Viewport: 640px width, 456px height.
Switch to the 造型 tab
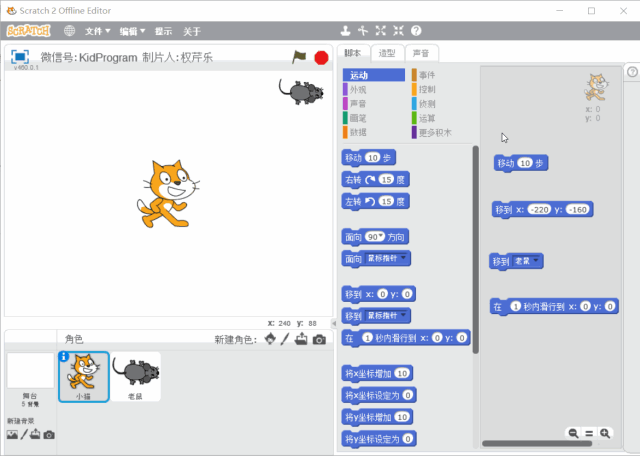click(387, 53)
